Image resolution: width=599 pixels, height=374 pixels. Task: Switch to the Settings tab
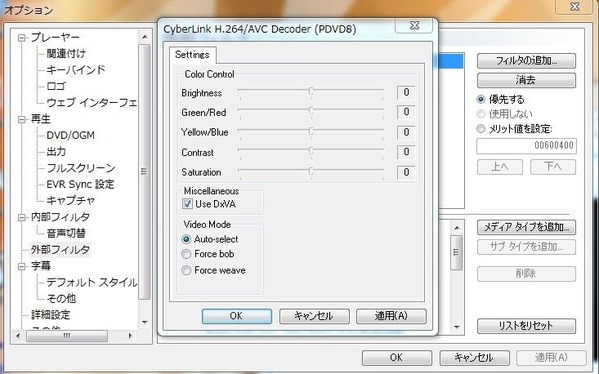pyautogui.click(x=192, y=55)
